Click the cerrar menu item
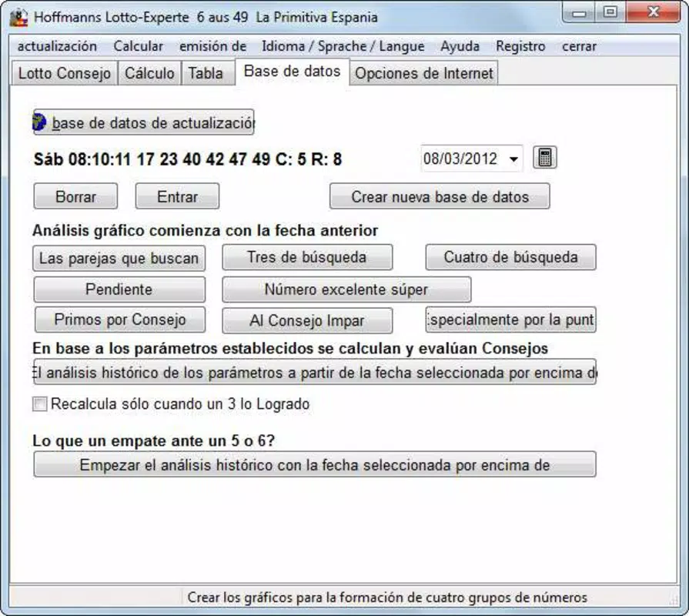The height and width of the screenshot is (616, 689). [x=579, y=46]
